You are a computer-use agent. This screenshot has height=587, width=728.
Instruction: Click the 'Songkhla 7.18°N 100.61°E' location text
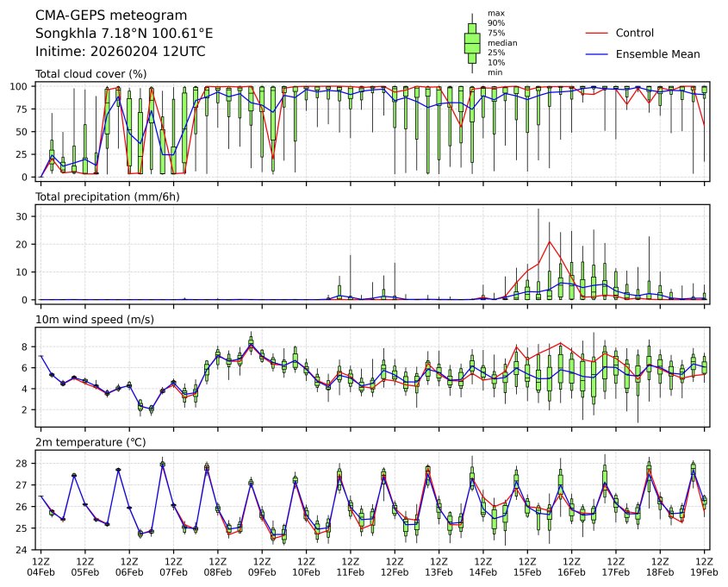124,34
